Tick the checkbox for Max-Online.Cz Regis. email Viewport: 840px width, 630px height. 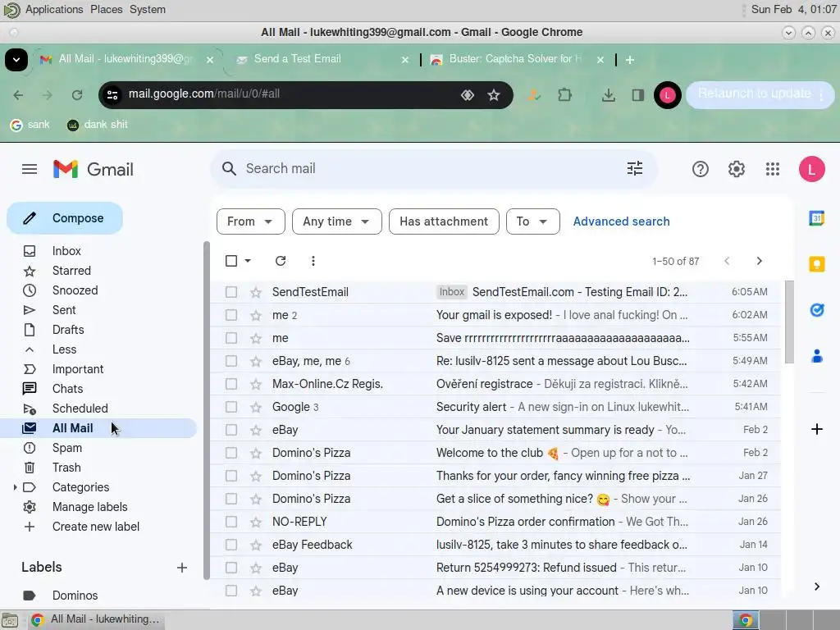click(231, 384)
